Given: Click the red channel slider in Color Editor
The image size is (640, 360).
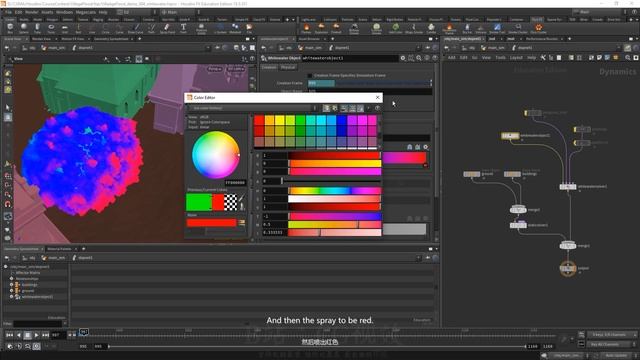Looking at the screenshot, I should 334,156.
